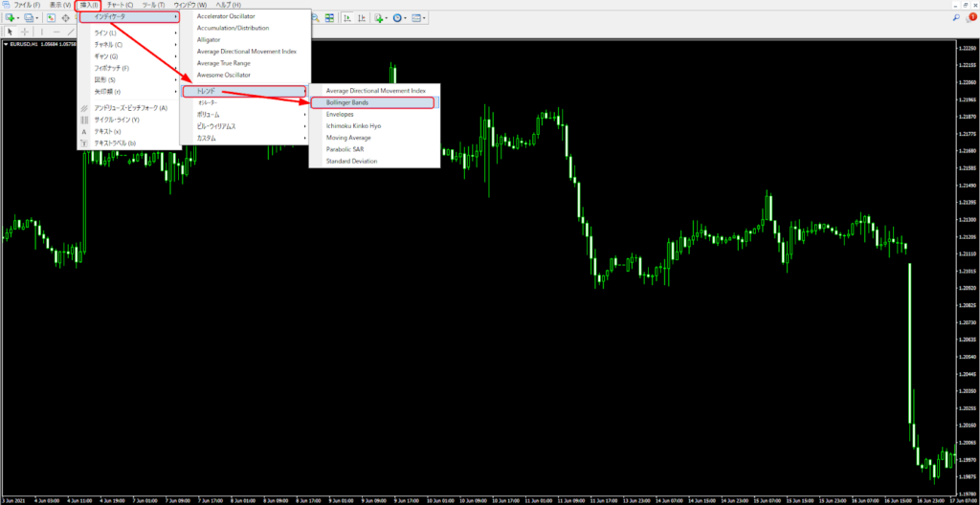Click the application icon in the title bar
The image size is (980, 505).
tap(7, 5)
